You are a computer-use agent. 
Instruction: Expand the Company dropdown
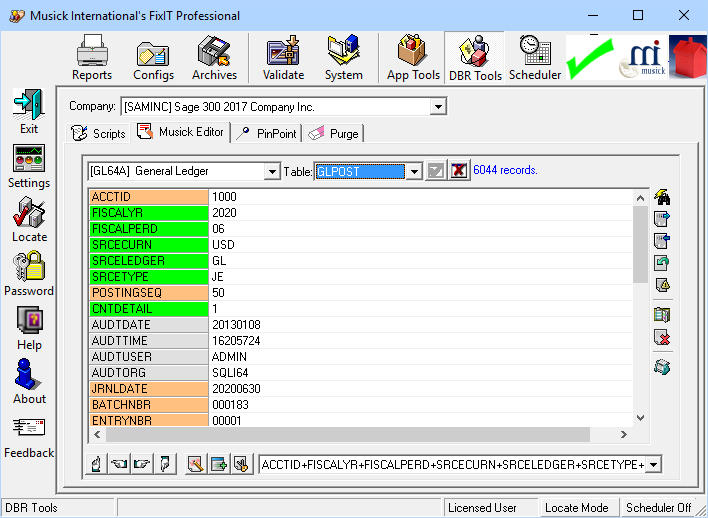(438, 107)
